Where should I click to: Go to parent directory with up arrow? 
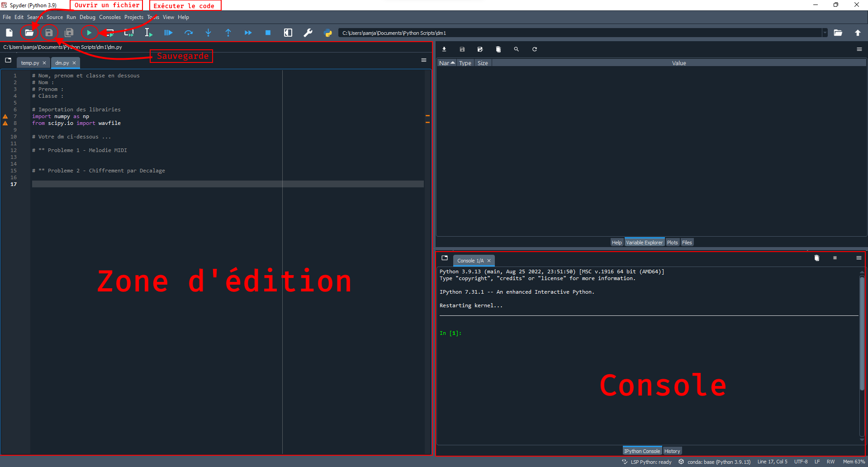(x=858, y=33)
